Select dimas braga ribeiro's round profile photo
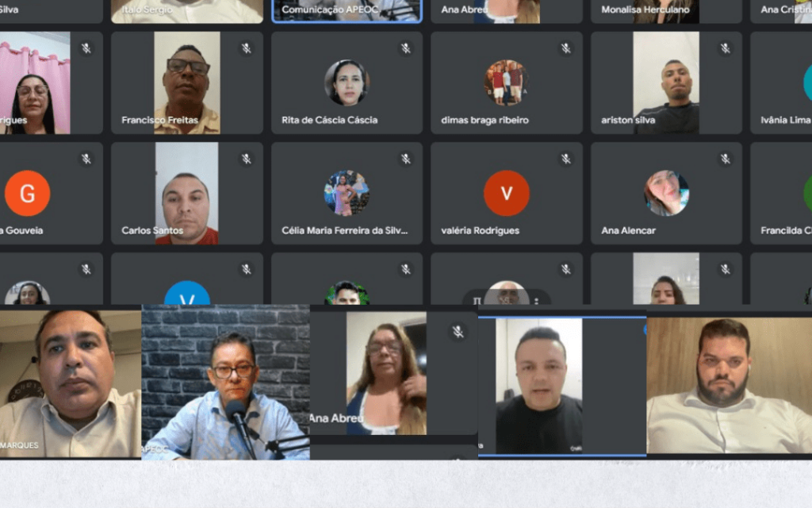 tap(506, 83)
